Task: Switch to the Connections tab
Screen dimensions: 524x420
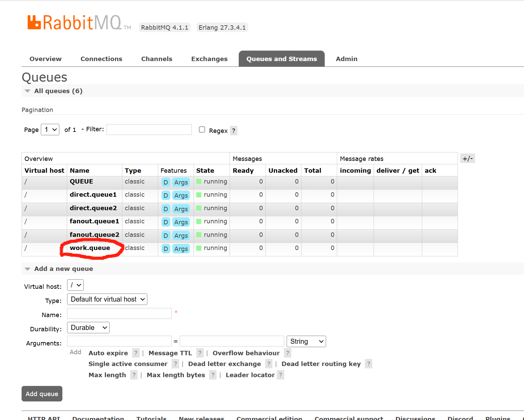Action: (x=101, y=58)
